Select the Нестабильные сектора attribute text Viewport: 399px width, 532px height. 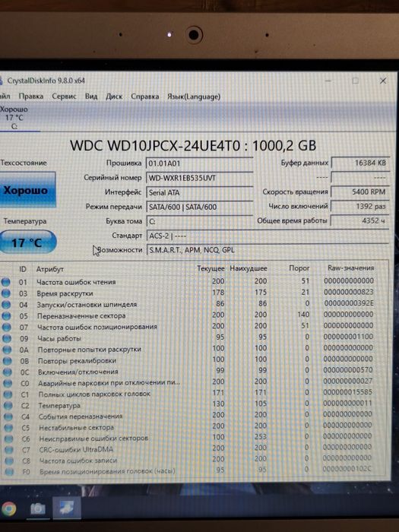coord(76,427)
